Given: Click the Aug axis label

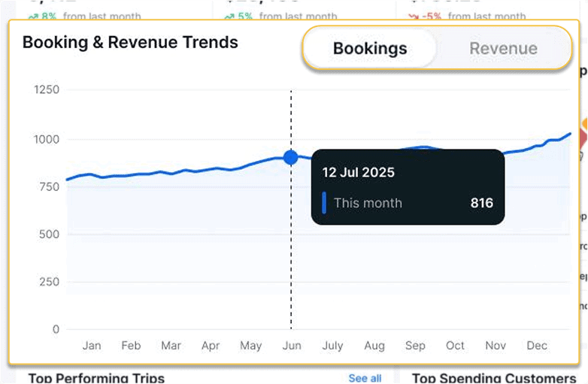Looking at the screenshot, I should tap(374, 346).
